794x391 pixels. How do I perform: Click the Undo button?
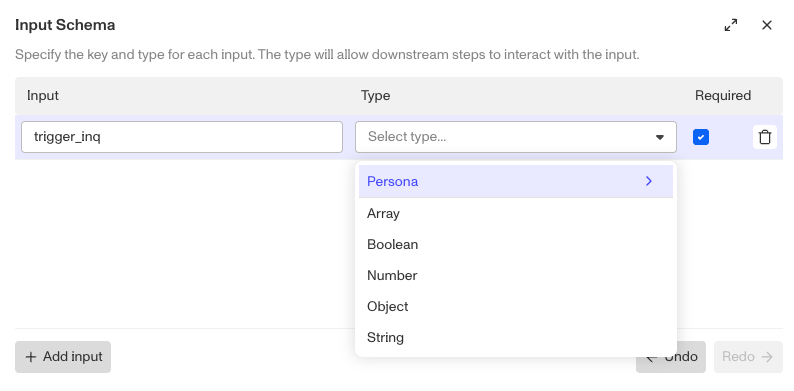[670, 357]
